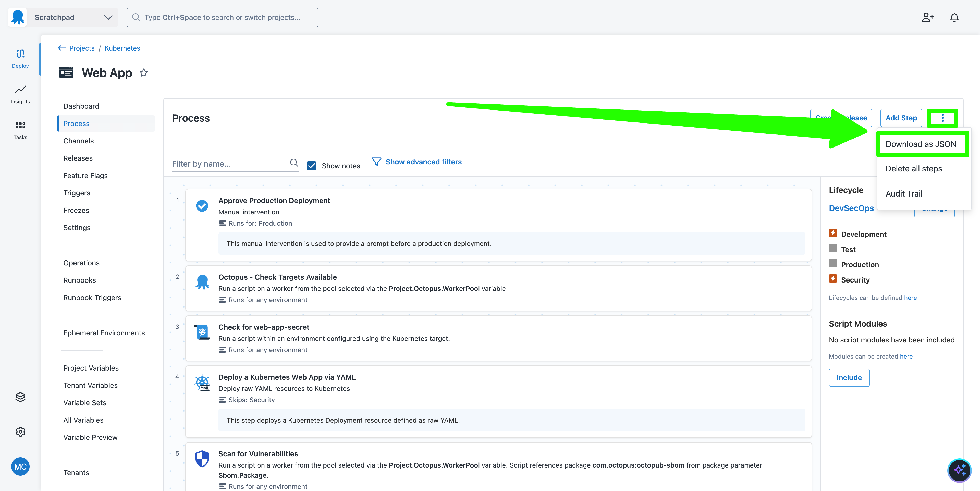
Task: Open Project Variables page
Action: click(x=91, y=368)
